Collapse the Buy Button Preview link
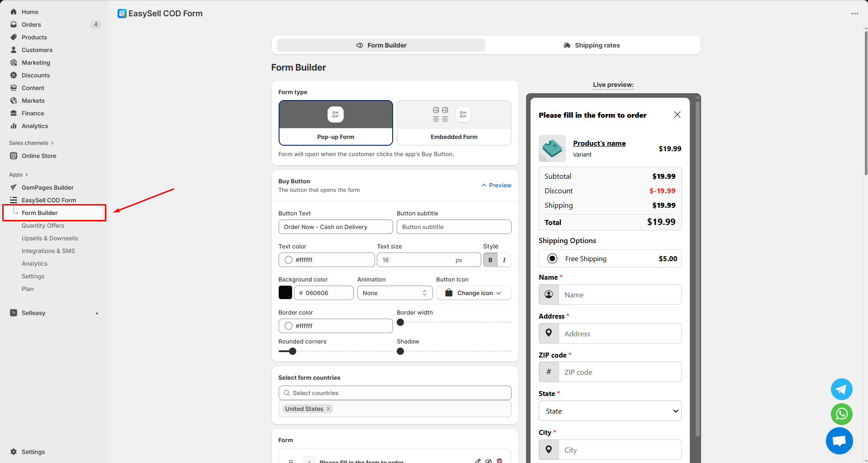This screenshot has height=463, width=868. tap(497, 185)
